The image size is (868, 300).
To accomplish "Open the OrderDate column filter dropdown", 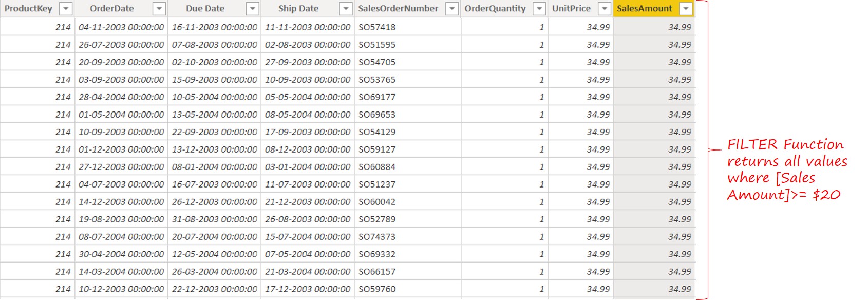I will pyautogui.click(x=159, y=9).
